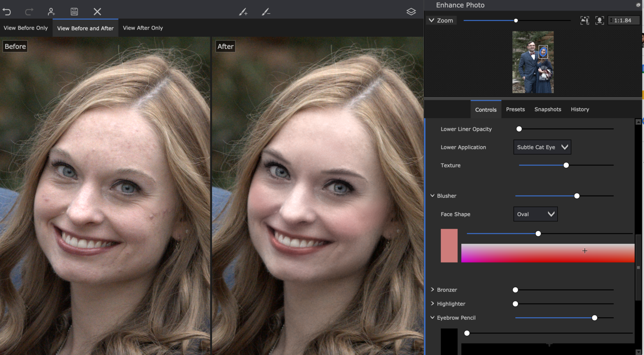
Task: Collapse the Eyebrow Pencil section
Action: point(432,318)
